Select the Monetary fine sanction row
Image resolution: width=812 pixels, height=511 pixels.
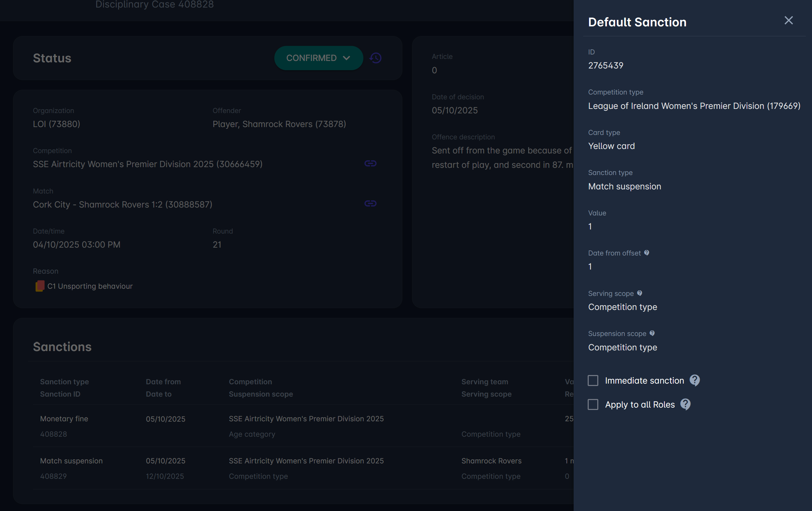point(303,426)
